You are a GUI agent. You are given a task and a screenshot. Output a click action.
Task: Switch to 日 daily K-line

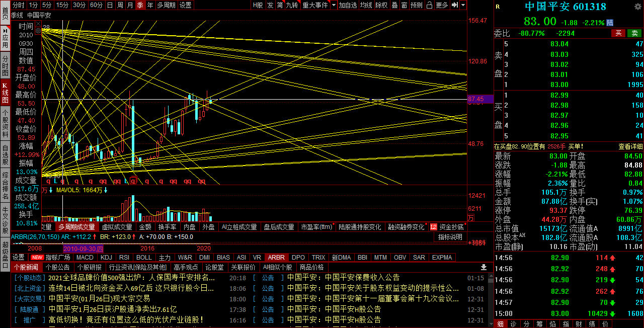(x=110, y=5)
